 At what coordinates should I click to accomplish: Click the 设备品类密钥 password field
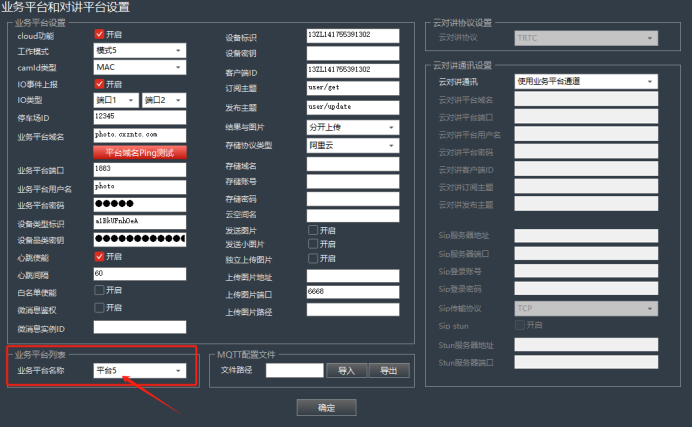tap(140, 239)
